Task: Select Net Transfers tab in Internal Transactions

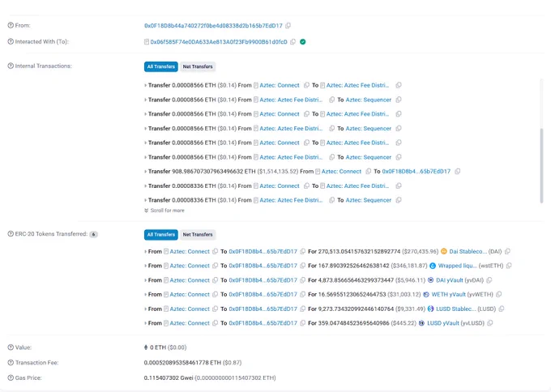Action: tap(198, 66)
